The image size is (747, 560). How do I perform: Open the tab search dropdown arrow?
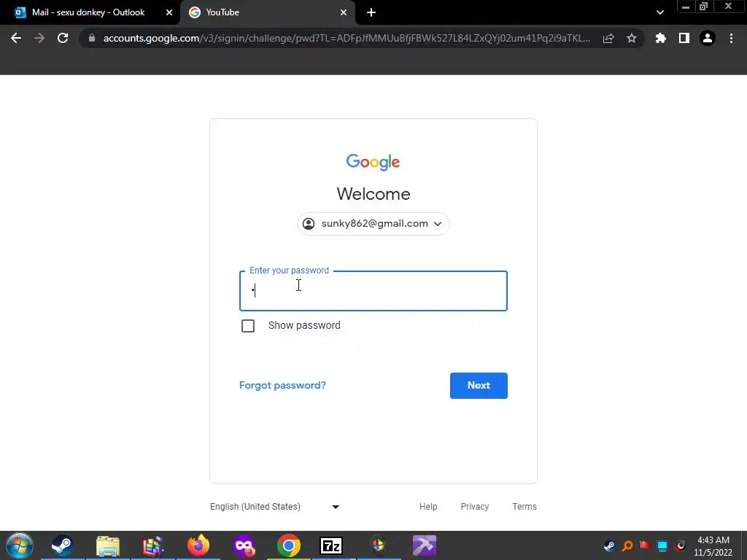click(659, 12)
